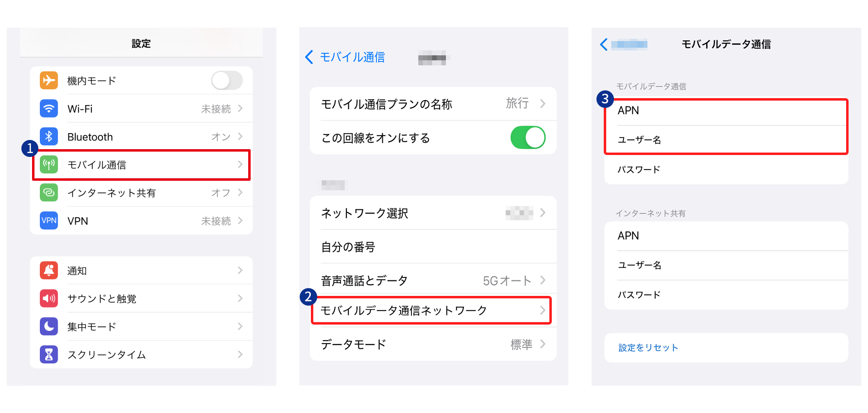The width and height of the screenshot is (868, 413).
Task: Open 音声通話とデータ 5Gオート options
Action: point(433,280)
